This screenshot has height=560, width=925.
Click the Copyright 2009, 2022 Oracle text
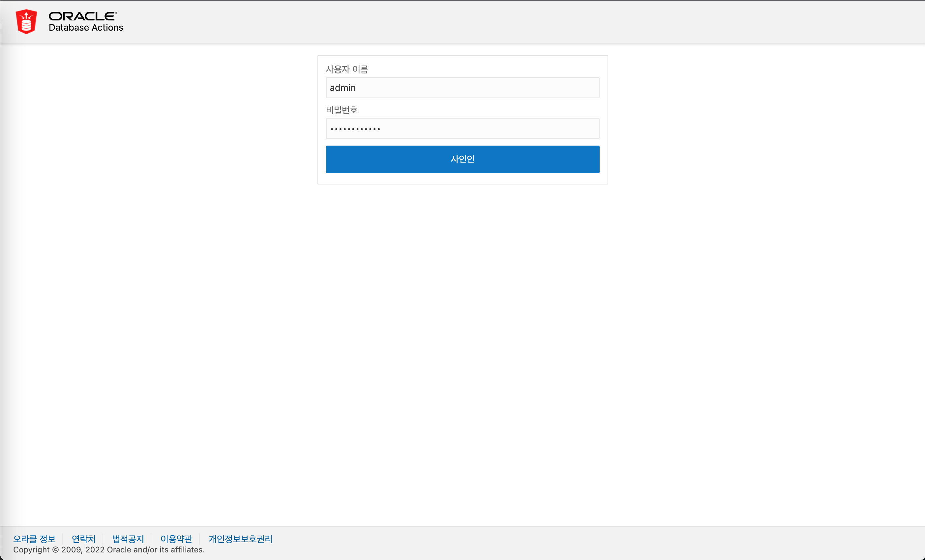click(x=109, y=550)
